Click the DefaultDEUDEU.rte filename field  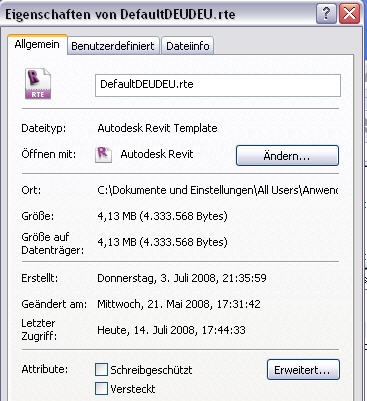point(218,86)
